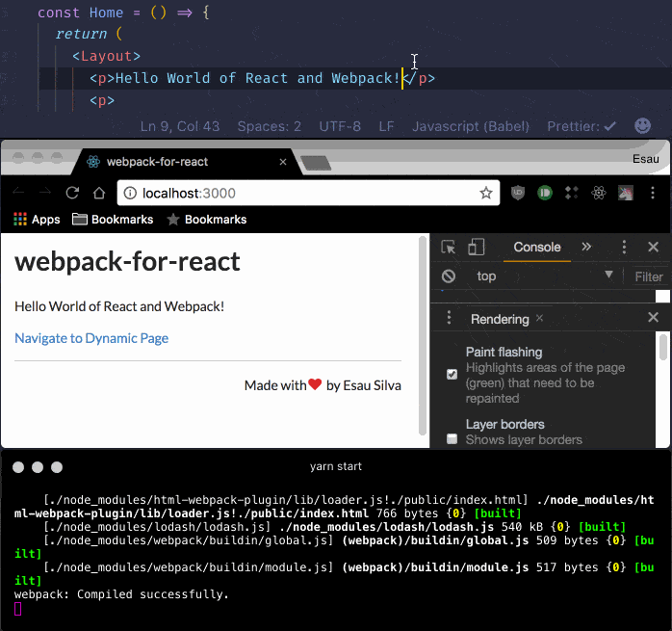
Task: Follow the Navigate to Dynamic Page link
Action: [91, 338]
